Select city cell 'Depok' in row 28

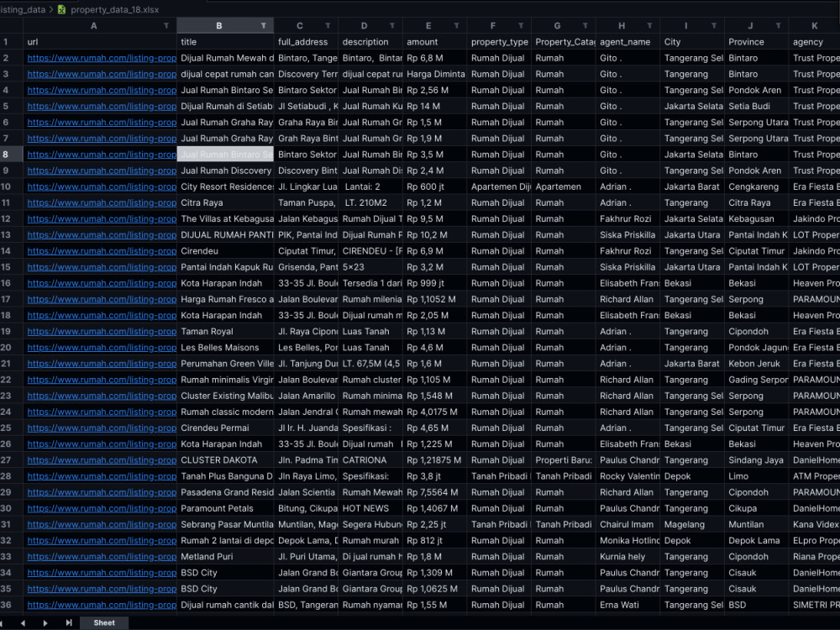click(x=691, y=475)
